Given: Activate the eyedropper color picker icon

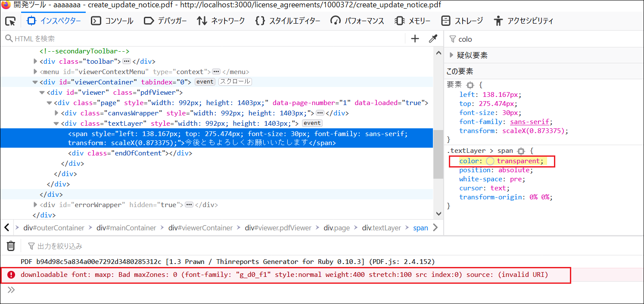Looking at the screenshot, I should [x=433, y=38].
